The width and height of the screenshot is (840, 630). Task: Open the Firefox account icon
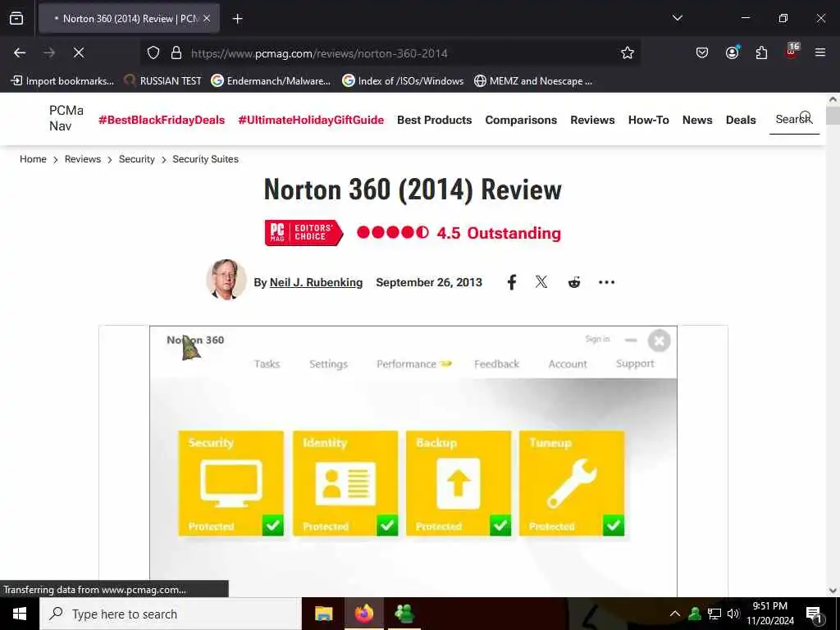732,52
